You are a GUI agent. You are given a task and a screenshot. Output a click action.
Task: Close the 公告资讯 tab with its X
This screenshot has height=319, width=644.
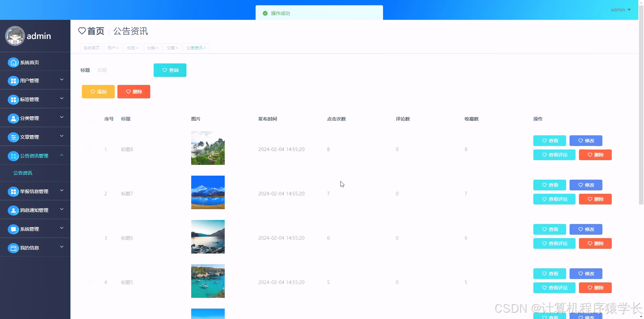pos(205,48)
